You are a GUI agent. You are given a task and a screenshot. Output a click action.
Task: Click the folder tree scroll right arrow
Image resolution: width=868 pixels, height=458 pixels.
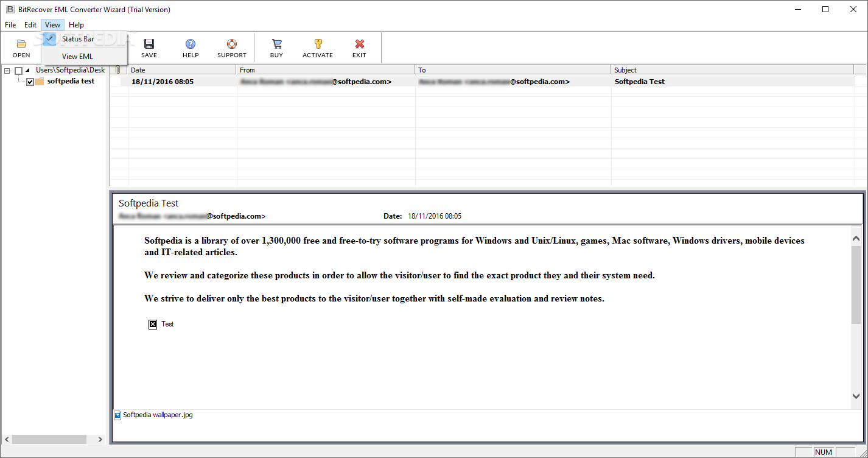(100, 439)
